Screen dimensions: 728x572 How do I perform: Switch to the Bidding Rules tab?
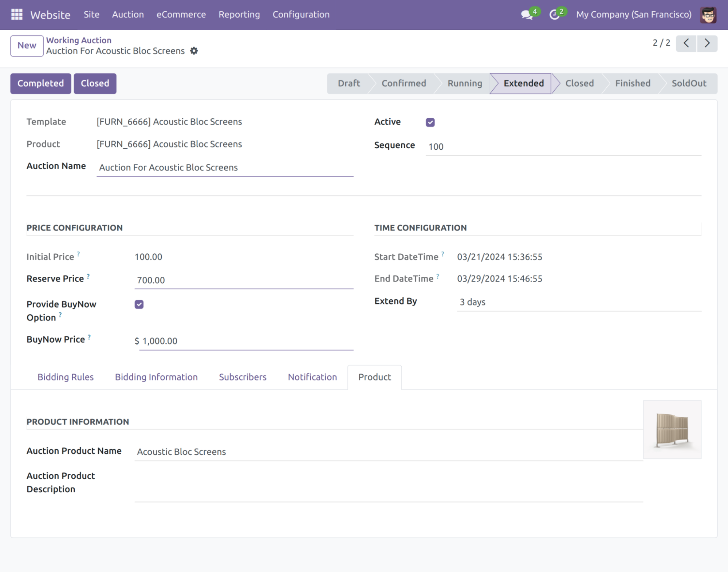tap(66, 377)
